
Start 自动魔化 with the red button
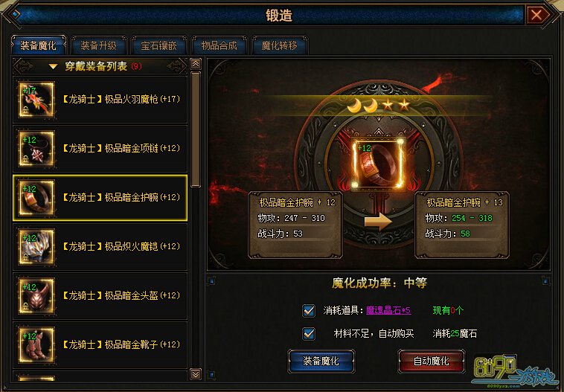(432, 361)
